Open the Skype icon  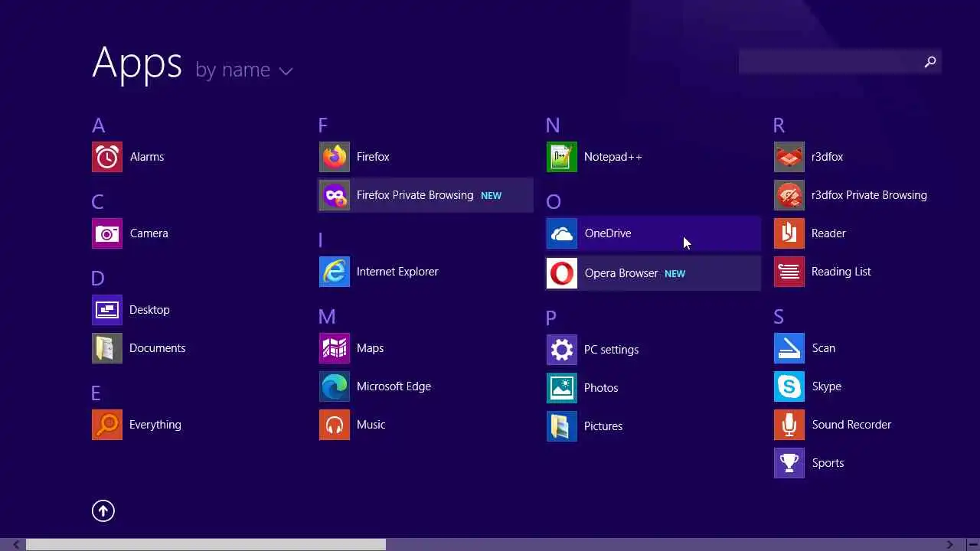789,386
